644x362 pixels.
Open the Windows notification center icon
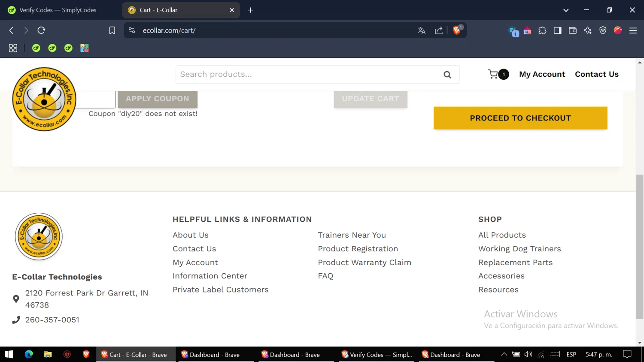627,354
